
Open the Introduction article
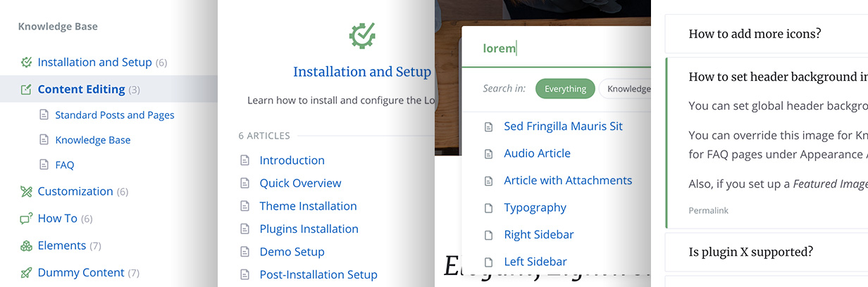tap(292, 160)
